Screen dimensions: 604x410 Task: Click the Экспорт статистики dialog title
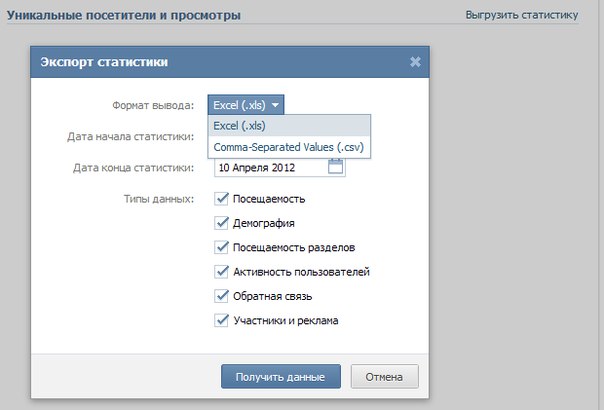[104, 62]
